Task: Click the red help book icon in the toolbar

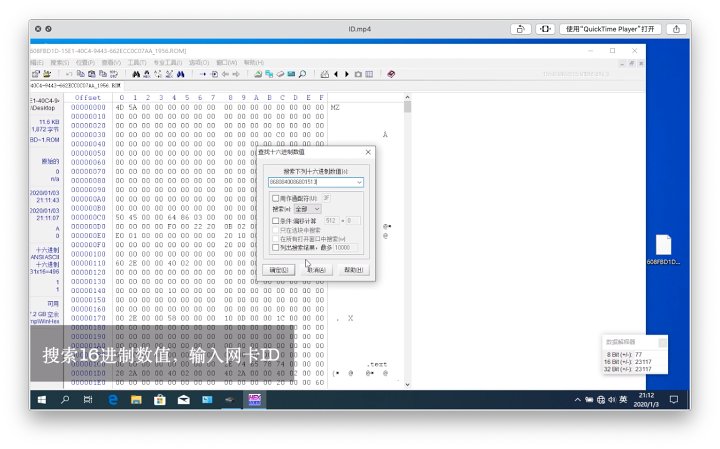Action: [391, 74]
